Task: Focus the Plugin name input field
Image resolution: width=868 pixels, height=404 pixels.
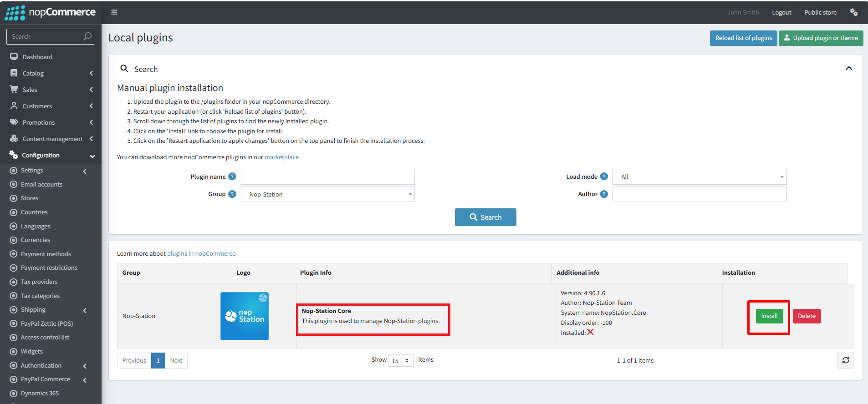Action: [x=328, y=177]
